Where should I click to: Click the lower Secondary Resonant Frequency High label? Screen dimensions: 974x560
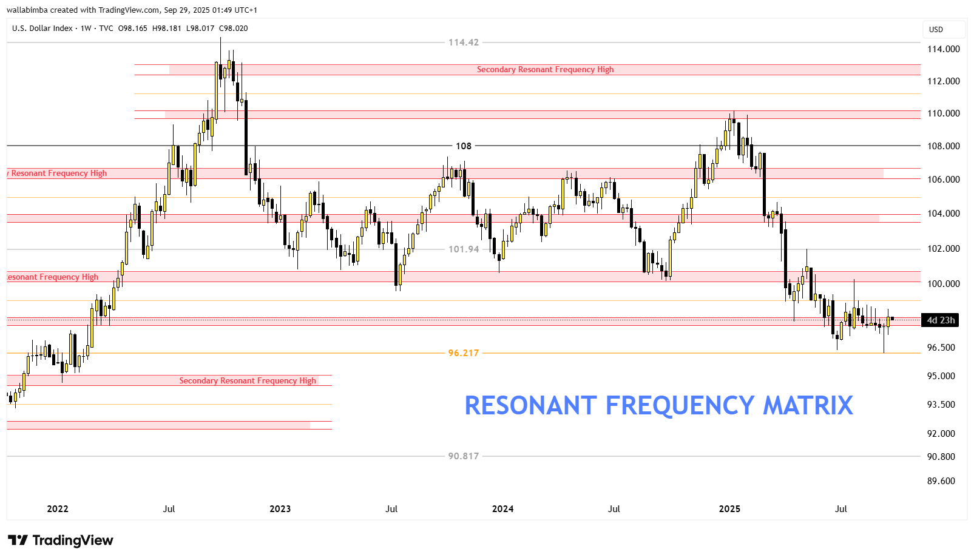[248, 381]
